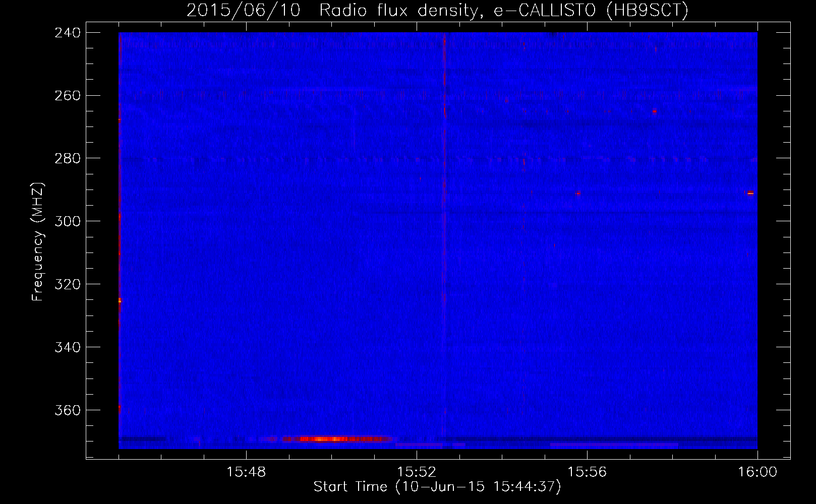Click the 15:52 time axis label
This screenshot has width=816, height=504.
(x=417, y=472)
